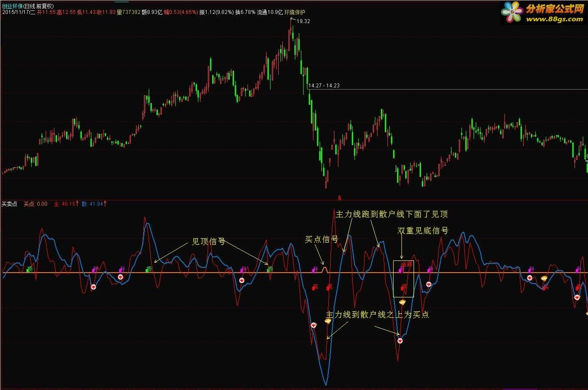Select the leftmost red-cross buy marker
Screen dimensions: 588x390
pos(93,287)
